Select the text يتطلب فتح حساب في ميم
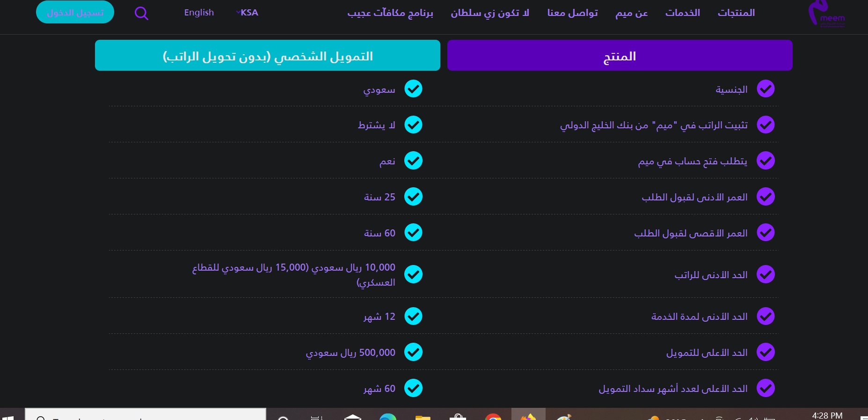This screenshot has height=420, width=868. (693, 161)
